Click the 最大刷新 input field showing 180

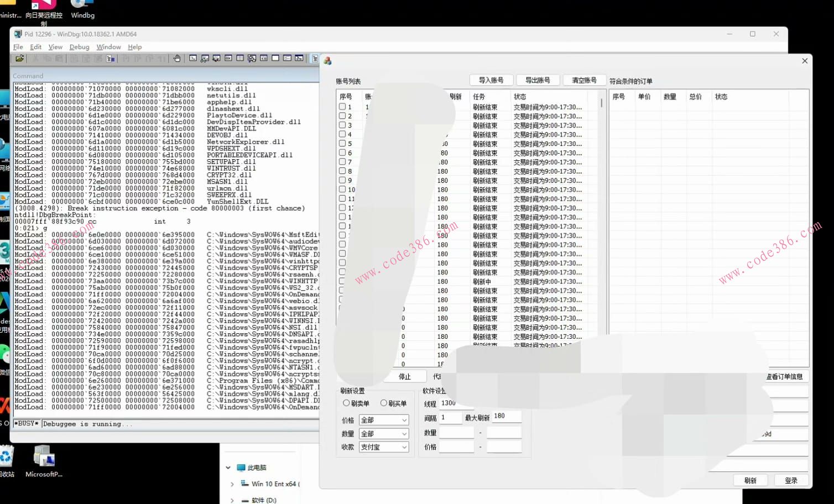click(506, 416)
